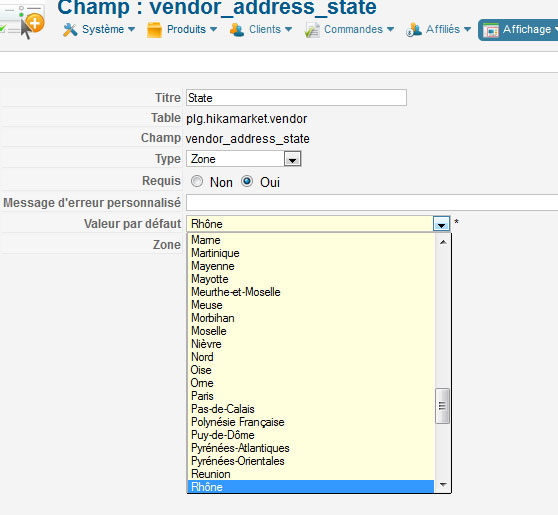Choose Nièvre from the dropdown options
The height and width of the screenshot is (515, 558).
[311, 344]
